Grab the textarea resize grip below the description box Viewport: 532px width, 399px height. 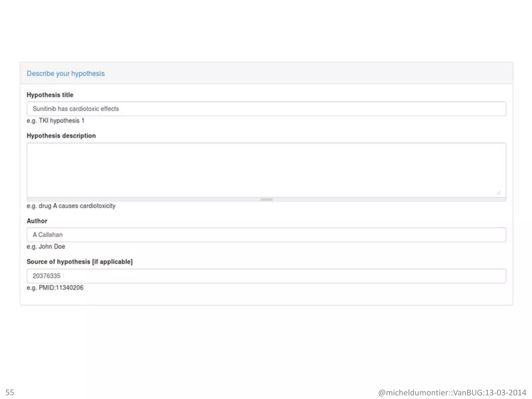coord(267,199)
